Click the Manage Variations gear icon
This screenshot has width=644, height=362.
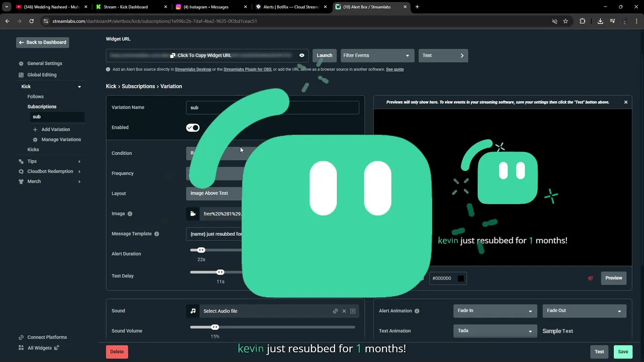pyautogui.click(x=35, y=140)
